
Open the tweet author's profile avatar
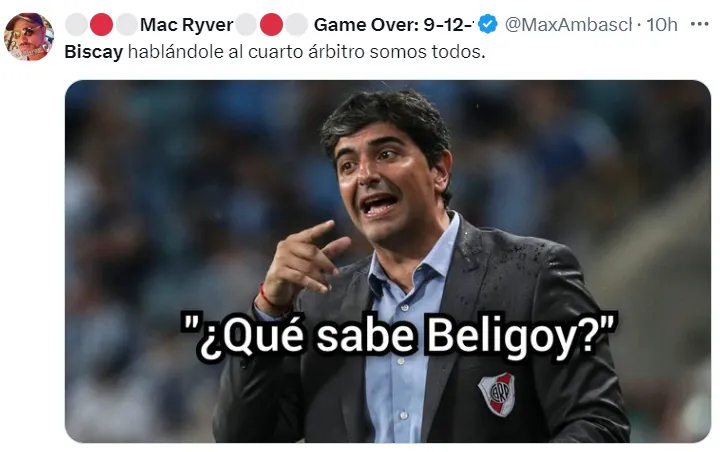coord(29,37)
